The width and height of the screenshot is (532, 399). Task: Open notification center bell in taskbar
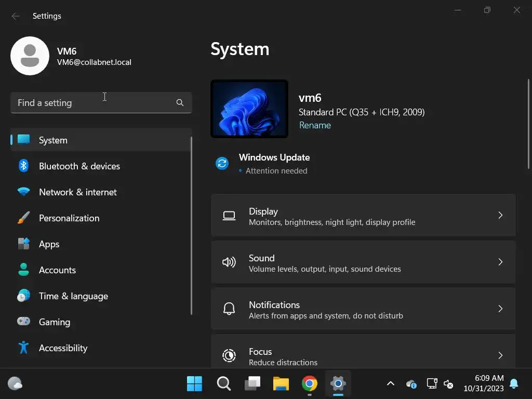pos(514,383)
